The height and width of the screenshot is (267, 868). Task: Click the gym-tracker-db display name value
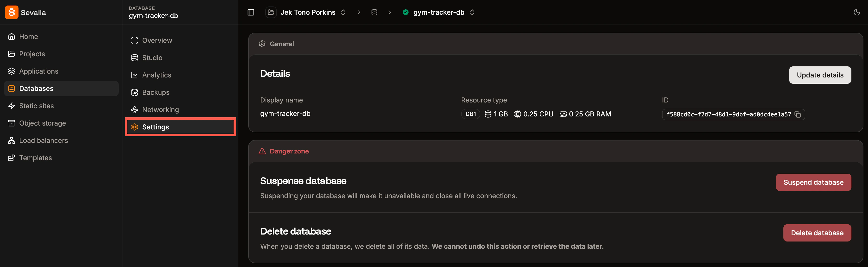click(x=285, y=114)
